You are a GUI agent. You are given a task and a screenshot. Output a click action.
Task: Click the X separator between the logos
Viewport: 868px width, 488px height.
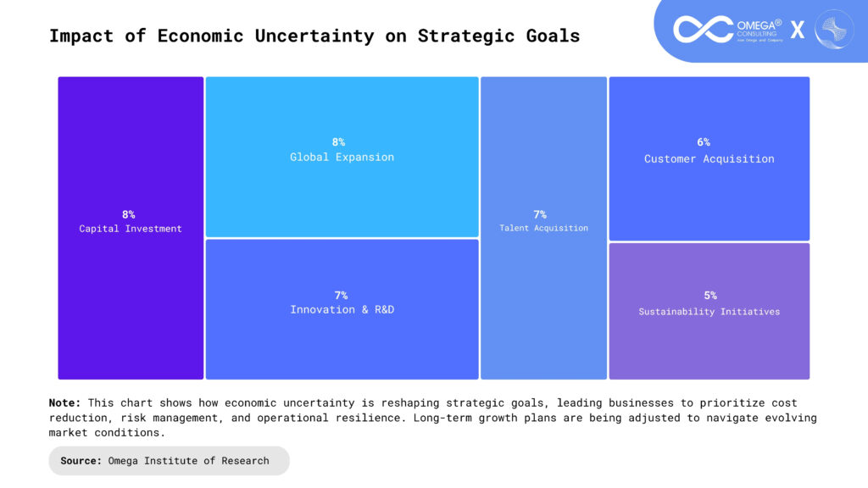[798, 30]
